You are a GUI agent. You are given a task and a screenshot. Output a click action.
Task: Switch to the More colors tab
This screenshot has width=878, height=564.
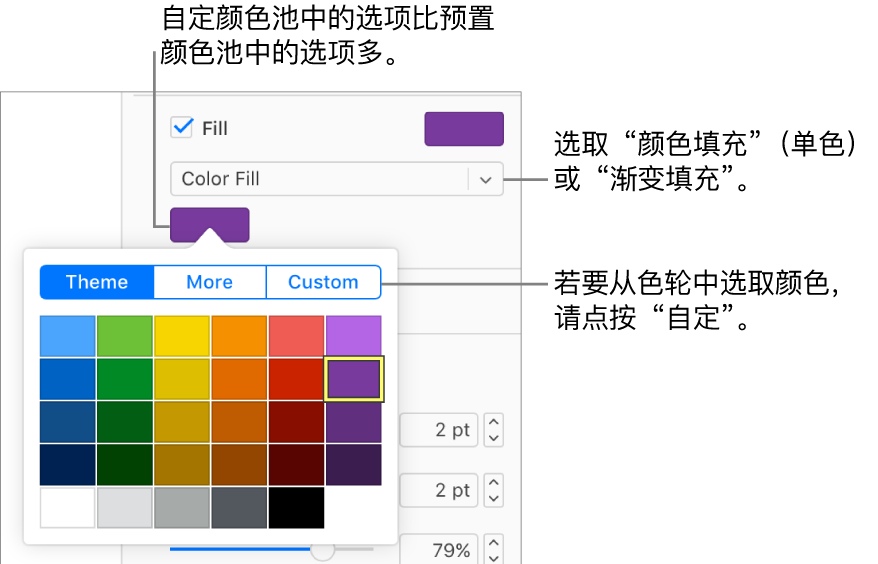[209, 282]
